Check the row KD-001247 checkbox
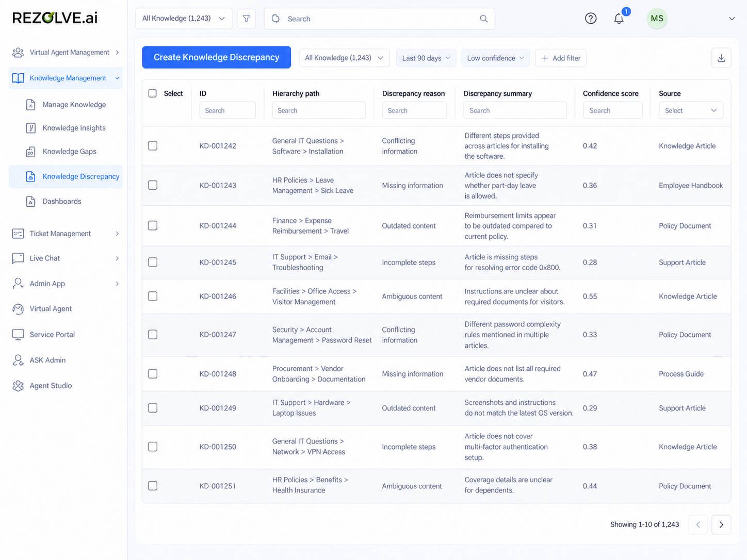747x560 pixels. (x=153, y=335)
